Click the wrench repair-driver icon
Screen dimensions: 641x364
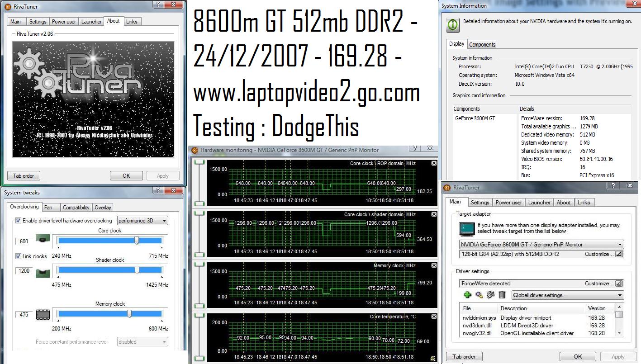(x=491, y=295)
